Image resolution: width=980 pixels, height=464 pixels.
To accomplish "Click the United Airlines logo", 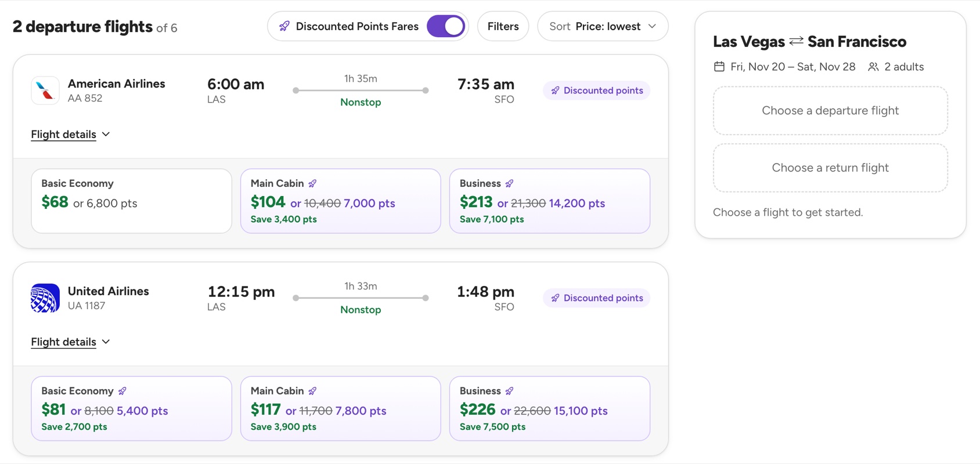I will [45, 298].
